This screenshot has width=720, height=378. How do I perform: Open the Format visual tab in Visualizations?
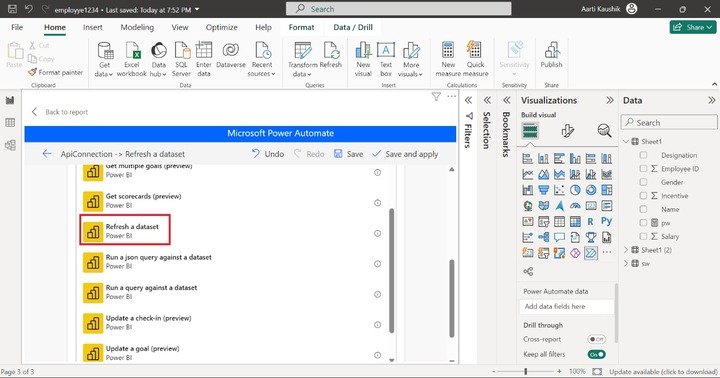568,131
